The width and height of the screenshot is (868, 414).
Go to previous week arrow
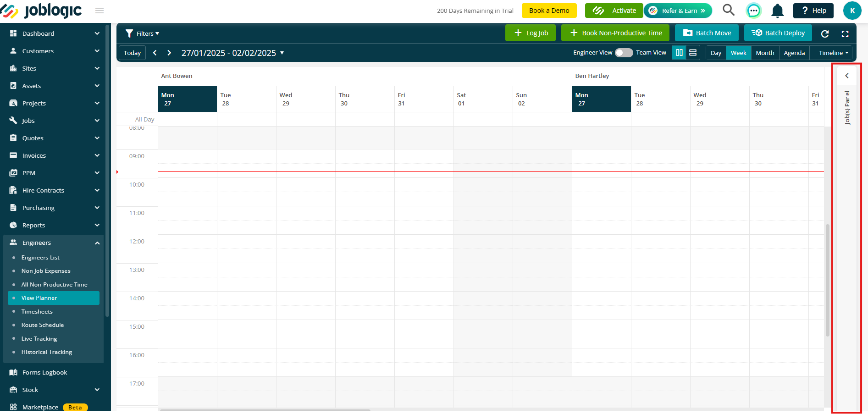(155, 53)
